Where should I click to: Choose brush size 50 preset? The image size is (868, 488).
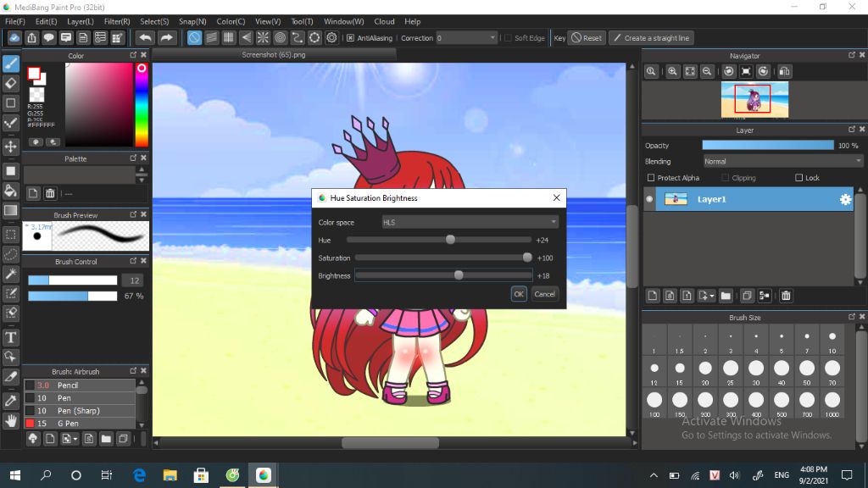(x=807, y=371)
